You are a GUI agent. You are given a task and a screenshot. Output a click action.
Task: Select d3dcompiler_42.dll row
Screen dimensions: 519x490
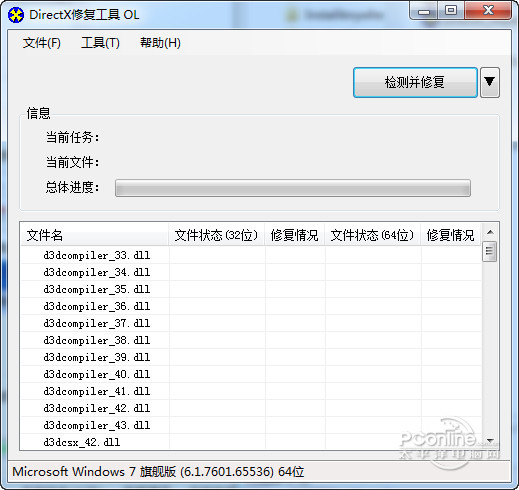251,408
